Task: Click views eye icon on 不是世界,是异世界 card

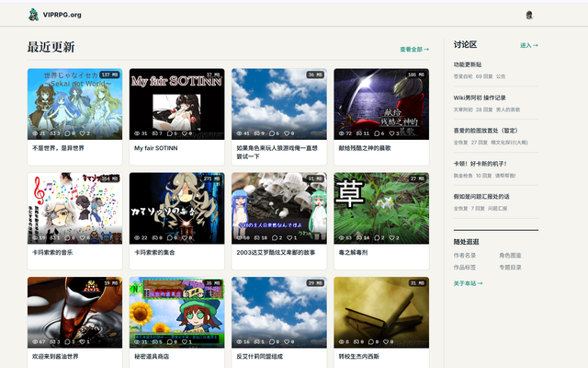Action: point(35,133)
